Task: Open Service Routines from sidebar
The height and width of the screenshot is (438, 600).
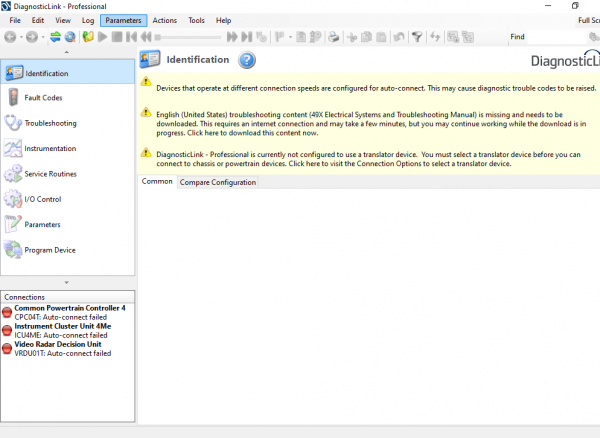Action: pyautogui.click(x=68, y=174)
